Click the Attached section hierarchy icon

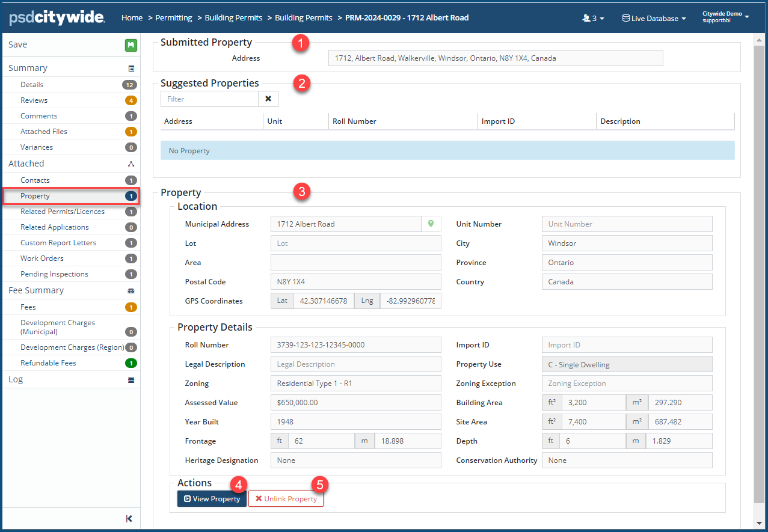coord(131,164)
